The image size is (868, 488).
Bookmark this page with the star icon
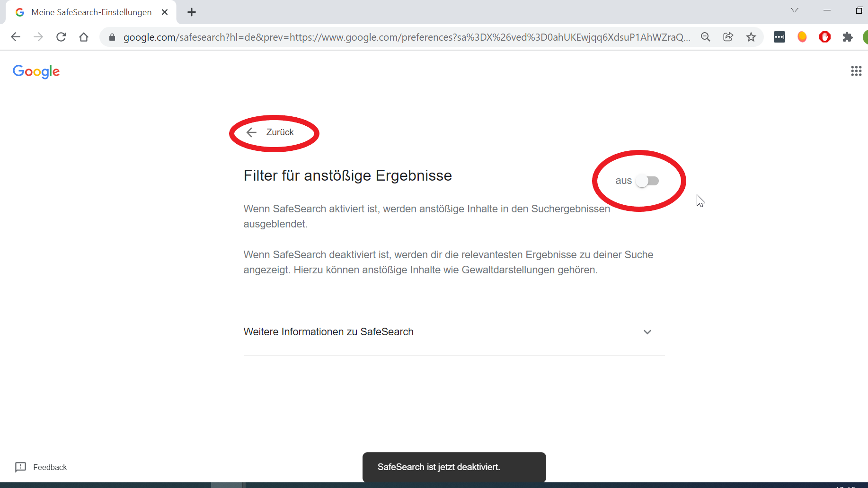(x=751, y=37)
